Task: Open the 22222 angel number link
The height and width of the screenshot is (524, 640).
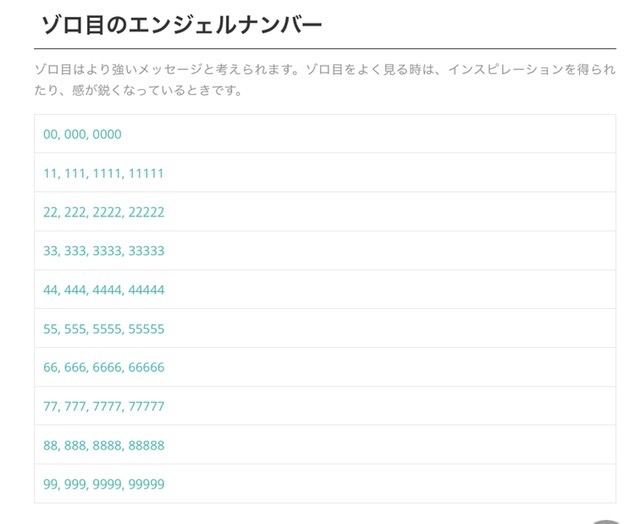Action: tap(144, 212)
